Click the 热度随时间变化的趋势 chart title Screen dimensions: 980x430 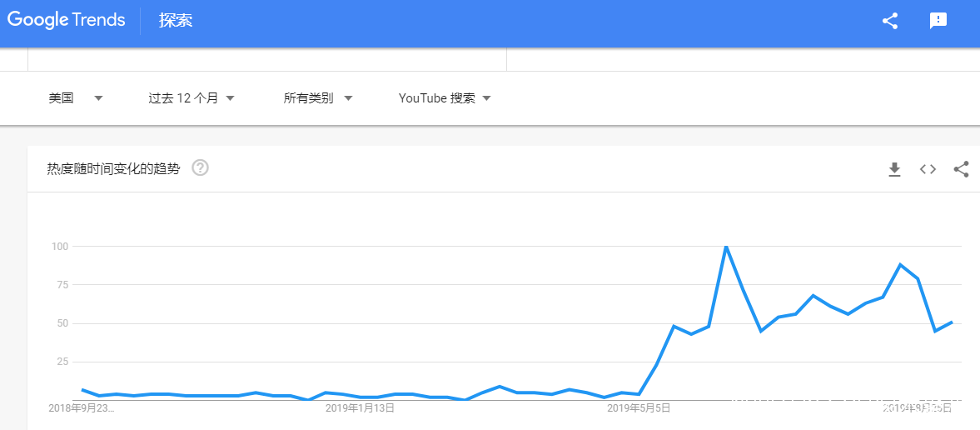[113, 169]
